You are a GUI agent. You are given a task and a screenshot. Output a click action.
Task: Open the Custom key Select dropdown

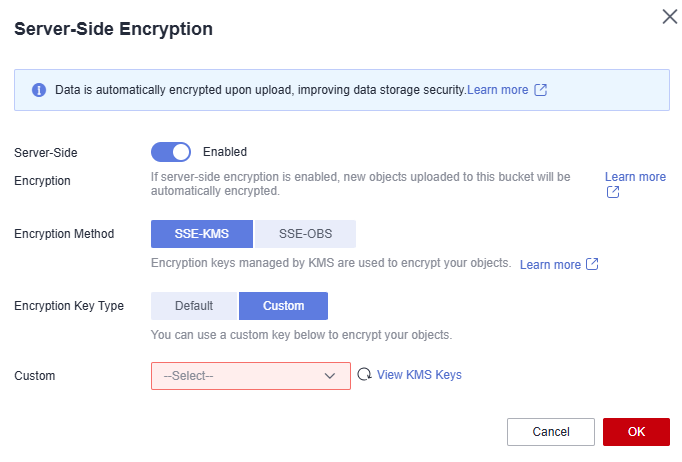pyautogui.click(x=251, y=376)
